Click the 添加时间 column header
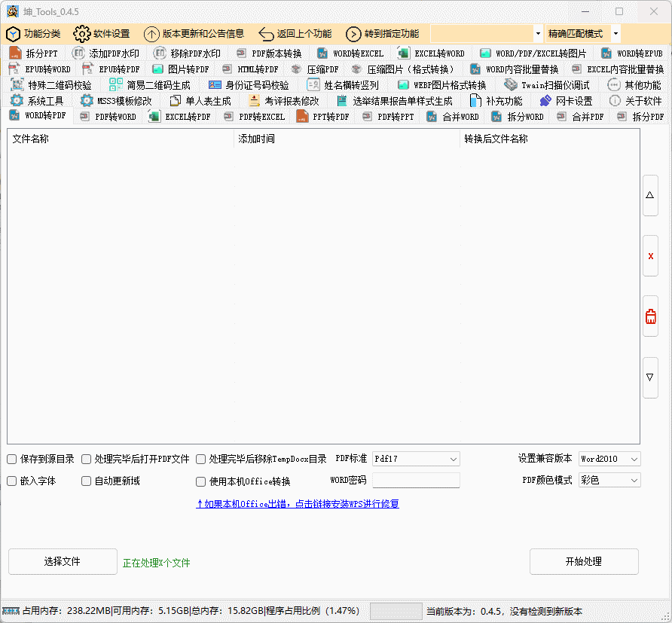This screenshot has height=623, width=672. coord(347,139)
